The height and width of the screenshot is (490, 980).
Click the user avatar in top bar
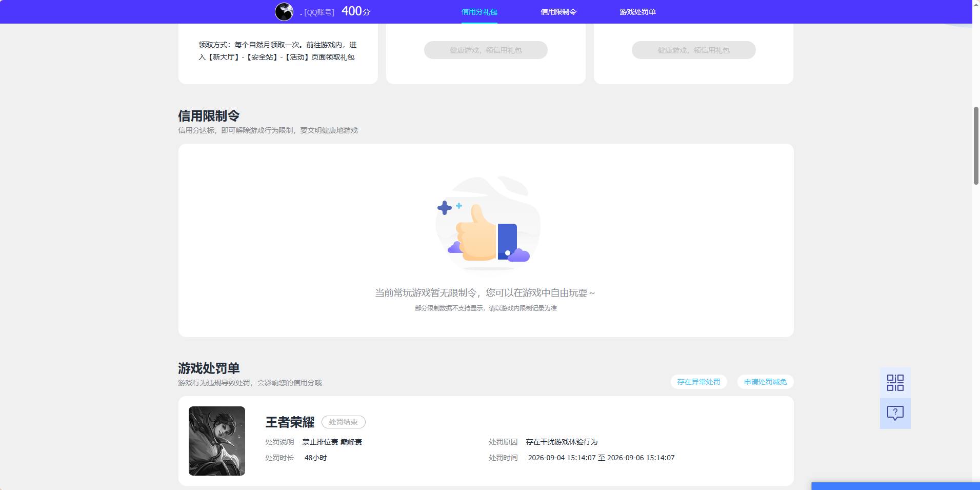click(x=284, y=11)
